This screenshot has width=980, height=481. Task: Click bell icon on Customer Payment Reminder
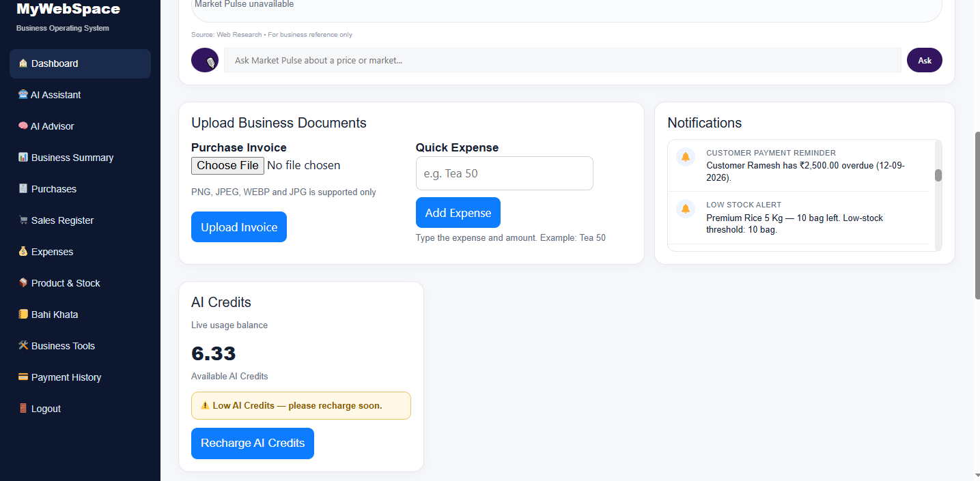pyautogui.click(x=686, y=157)
